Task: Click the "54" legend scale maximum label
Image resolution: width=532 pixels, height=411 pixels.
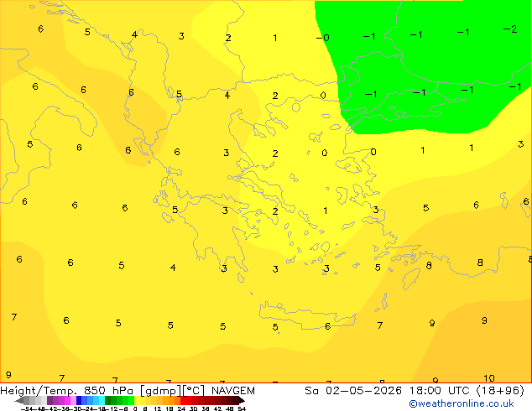Action: (242, 408)
